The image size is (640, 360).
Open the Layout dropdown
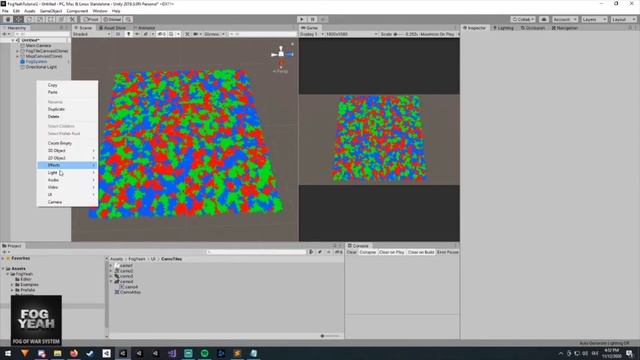[623, 19]
